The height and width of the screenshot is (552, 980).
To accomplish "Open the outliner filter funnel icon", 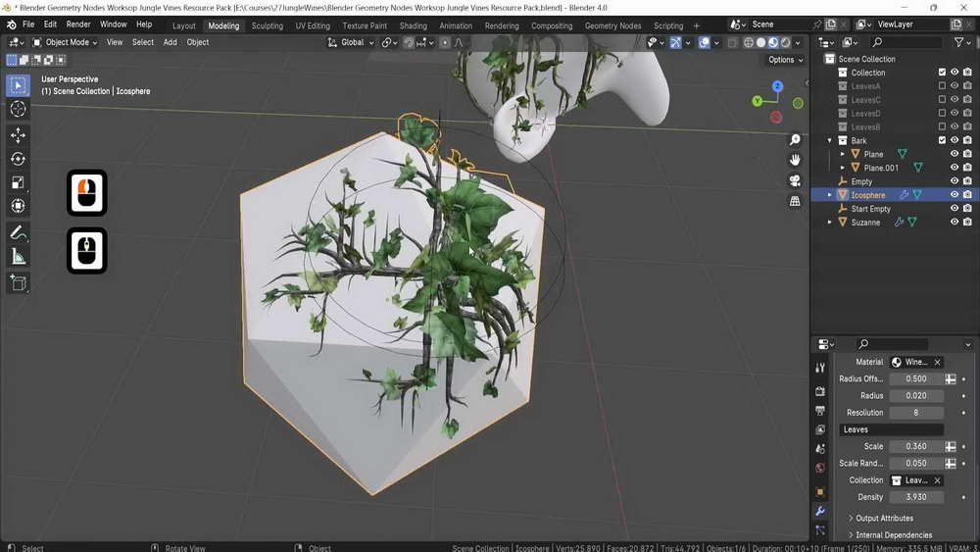I will pyautogui.click(x=958, y=42).
